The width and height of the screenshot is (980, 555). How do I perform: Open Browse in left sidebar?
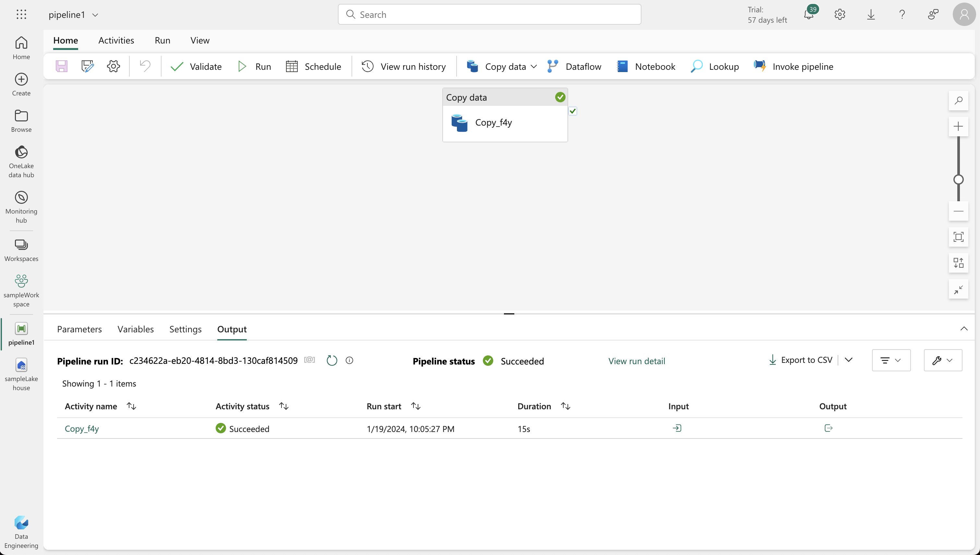21,121
